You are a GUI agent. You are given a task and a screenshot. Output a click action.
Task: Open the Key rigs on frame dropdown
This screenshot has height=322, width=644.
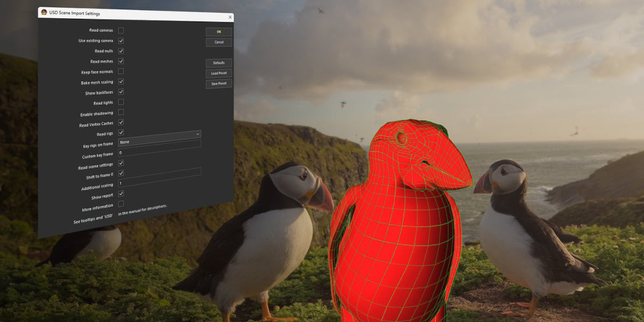pyautogui.click(x=160, y=142)
